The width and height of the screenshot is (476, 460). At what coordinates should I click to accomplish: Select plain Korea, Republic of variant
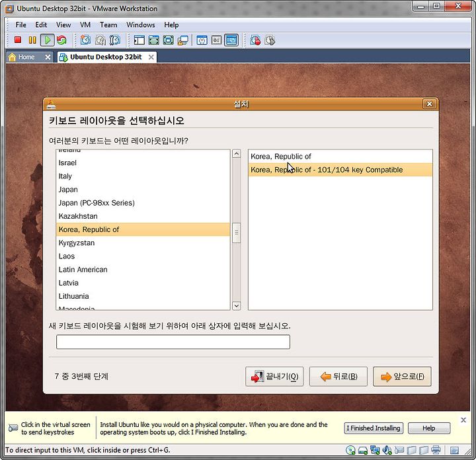(340, 157)
